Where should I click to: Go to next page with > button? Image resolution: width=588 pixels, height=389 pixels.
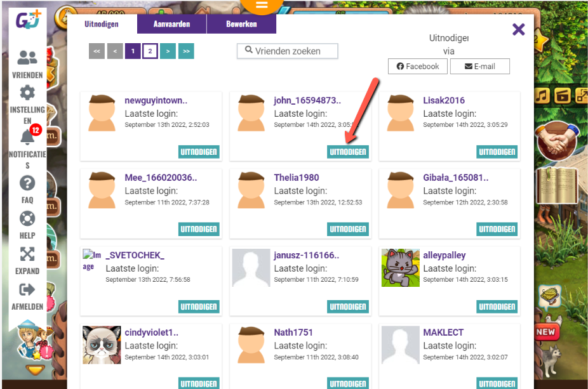[x=168, y=51]
